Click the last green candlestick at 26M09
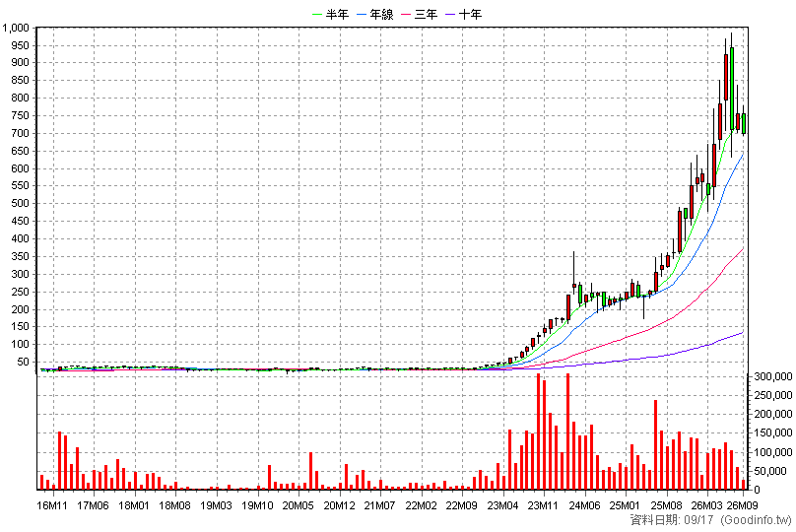The width and height of the screenshot is (796, 532). [x=743, y=123]
